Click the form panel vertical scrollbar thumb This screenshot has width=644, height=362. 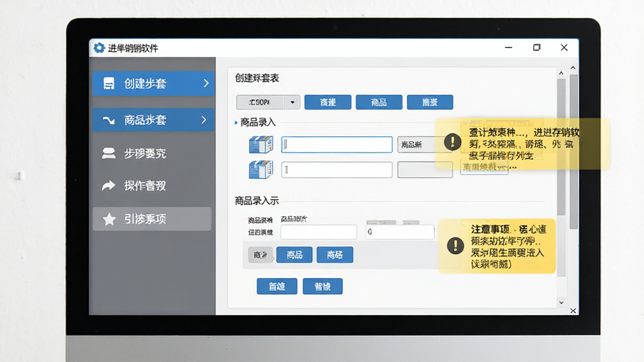click(x=561, y=147)
